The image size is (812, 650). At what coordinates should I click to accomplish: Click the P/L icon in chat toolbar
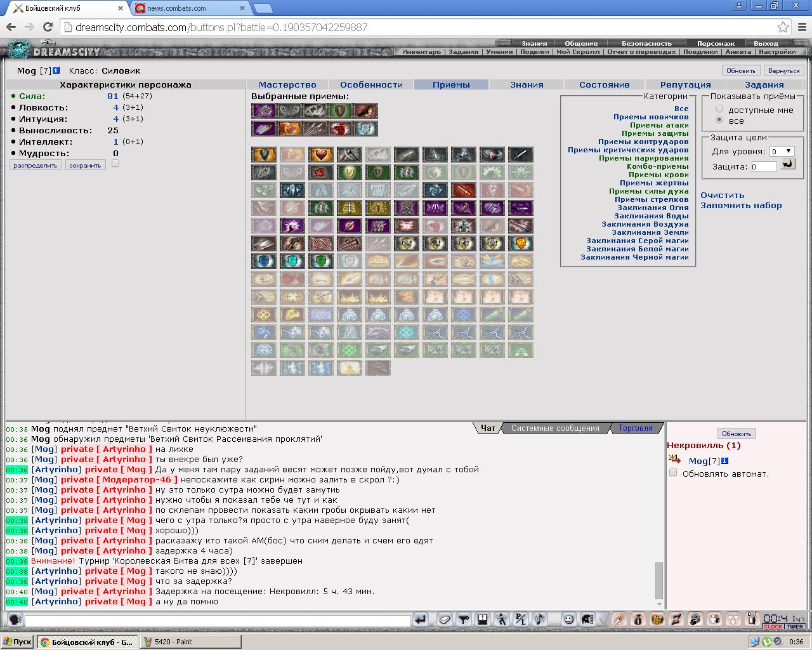point(520,620)
